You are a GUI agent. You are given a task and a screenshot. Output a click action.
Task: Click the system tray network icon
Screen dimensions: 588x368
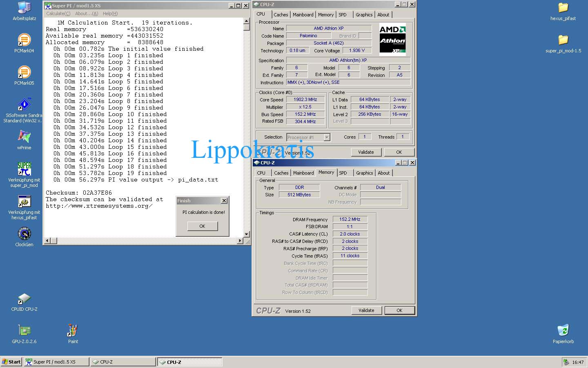pyautogui.click(x=566, y=362)
